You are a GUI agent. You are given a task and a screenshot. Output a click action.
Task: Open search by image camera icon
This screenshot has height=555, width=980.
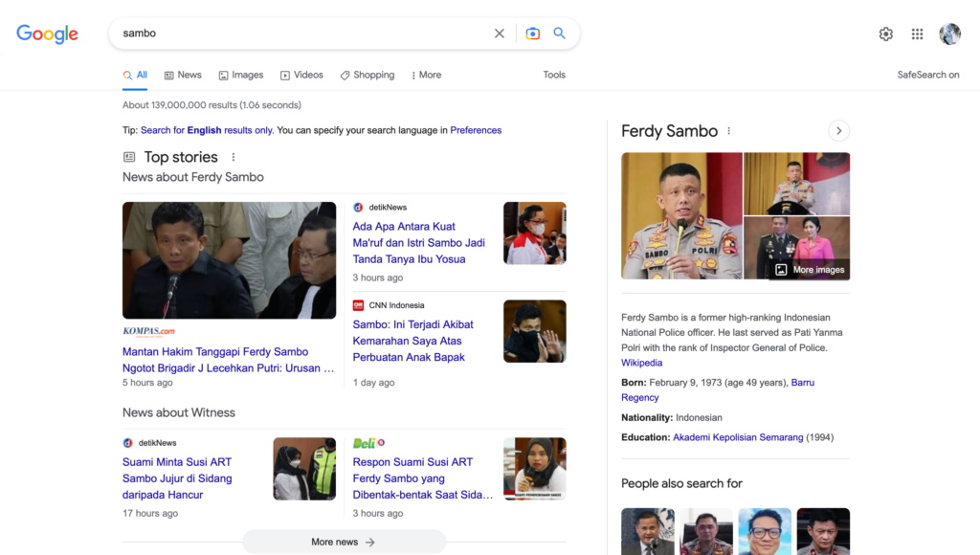tap(533, 33)
